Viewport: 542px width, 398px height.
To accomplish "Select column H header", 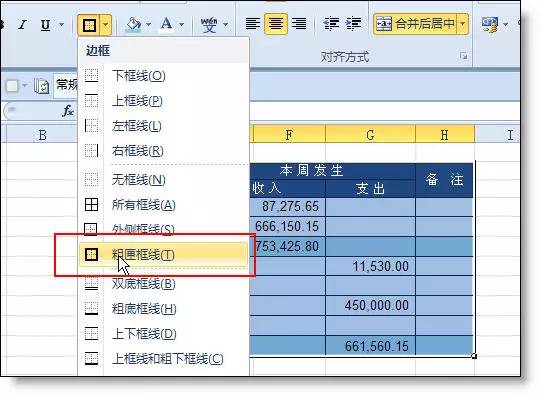I will click(x=445, y=135).
